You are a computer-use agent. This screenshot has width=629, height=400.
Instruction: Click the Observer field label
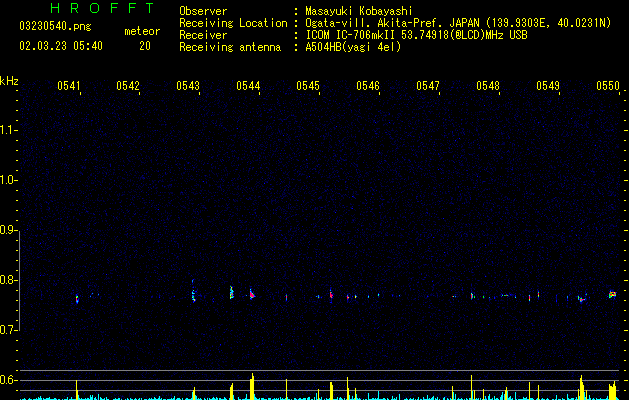tap(203, 11)
